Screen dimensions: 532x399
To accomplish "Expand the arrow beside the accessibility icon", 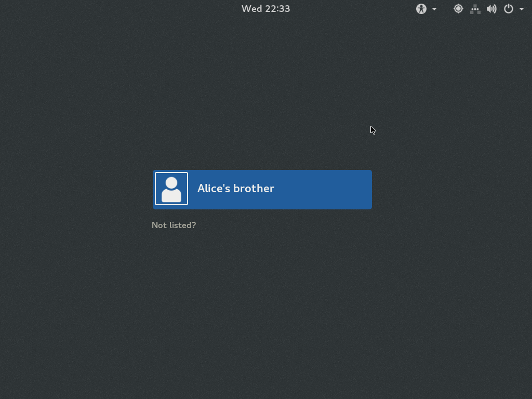I will 434,9.
